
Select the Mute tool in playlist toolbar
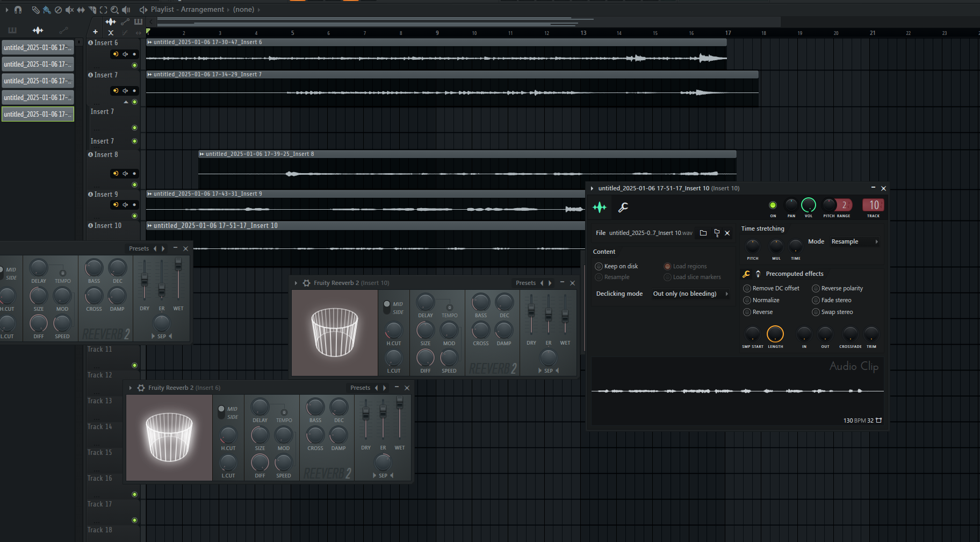(69, 10)
